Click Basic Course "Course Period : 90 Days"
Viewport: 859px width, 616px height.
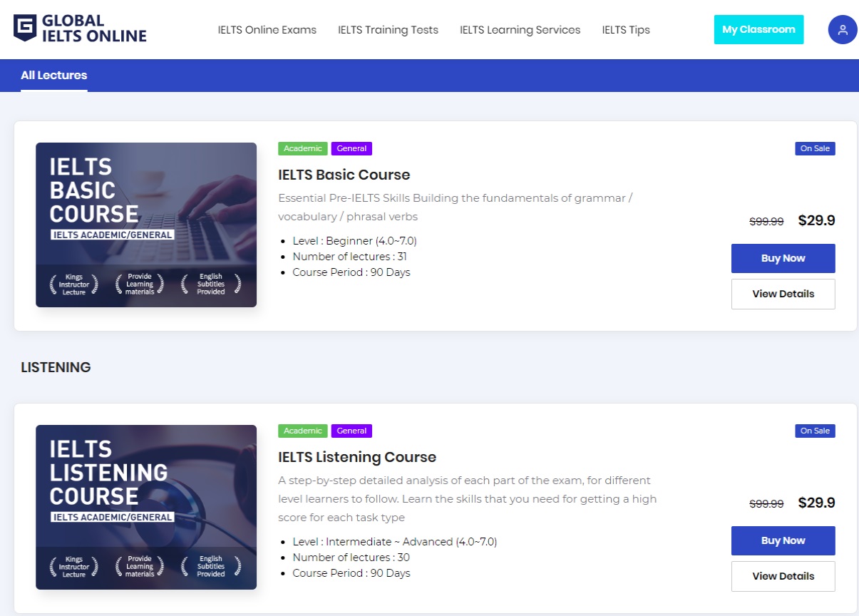point(351,272)
